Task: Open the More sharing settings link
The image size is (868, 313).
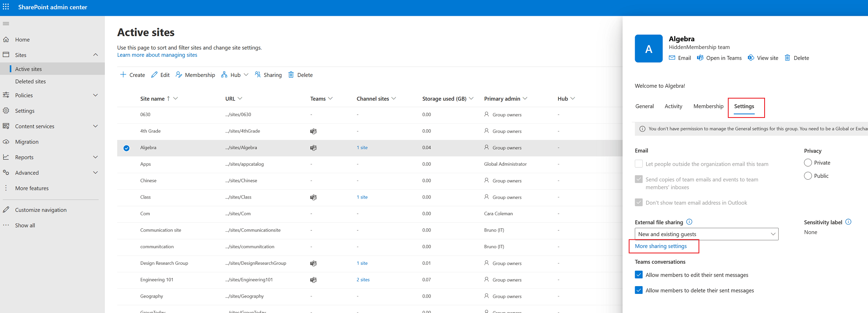Action: (661, 246)
